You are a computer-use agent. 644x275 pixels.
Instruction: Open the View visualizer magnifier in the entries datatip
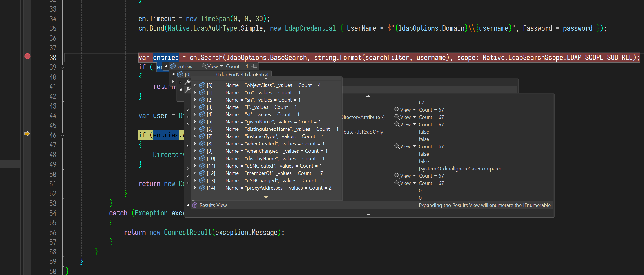point(204,66)
